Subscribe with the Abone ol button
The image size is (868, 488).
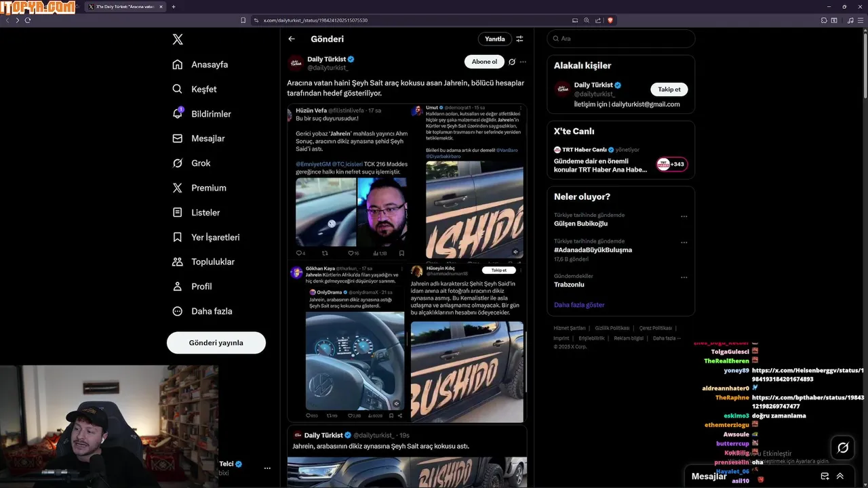[x=484, y=62]
